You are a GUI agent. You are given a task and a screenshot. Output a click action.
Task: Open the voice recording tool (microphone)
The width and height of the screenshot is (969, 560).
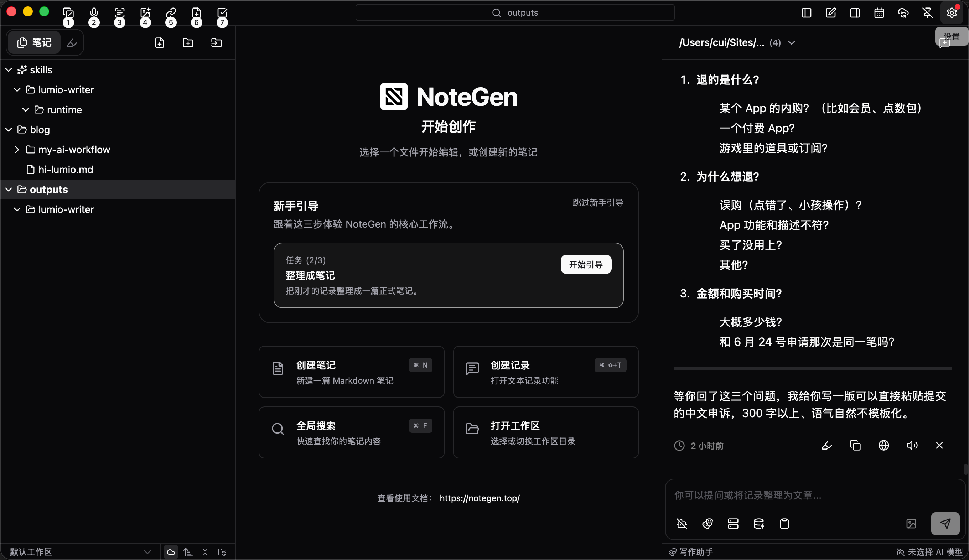coord(94,13)
